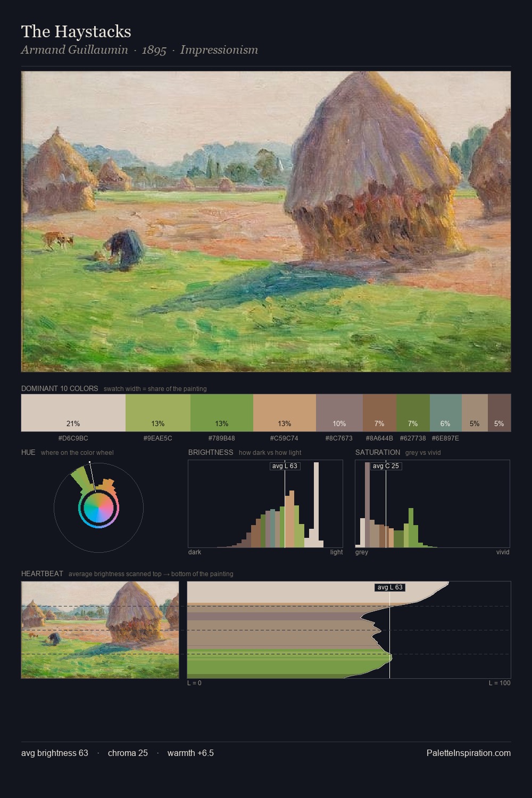This screenshot has width=532, height=798.
Task: Click the 'L = 0' axis label
Action: [194, 683]
